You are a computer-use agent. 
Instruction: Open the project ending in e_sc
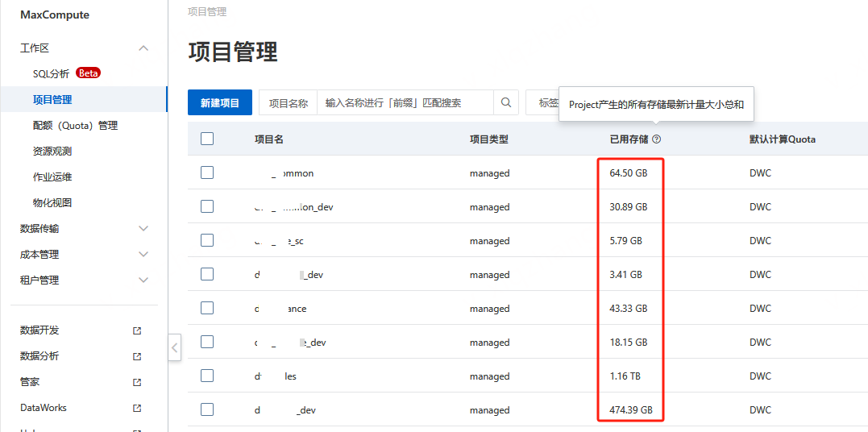279,241
